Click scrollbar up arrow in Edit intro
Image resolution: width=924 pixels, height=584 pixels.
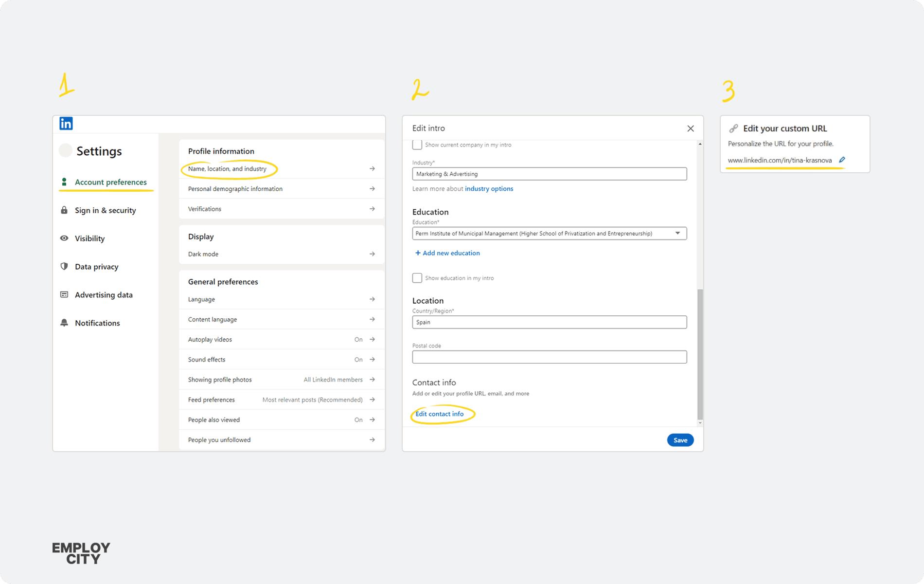700,144
